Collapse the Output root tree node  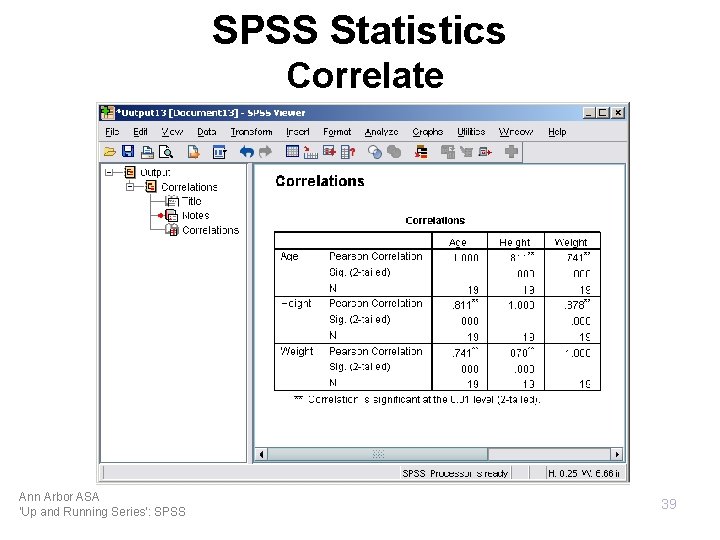(109, 173)
